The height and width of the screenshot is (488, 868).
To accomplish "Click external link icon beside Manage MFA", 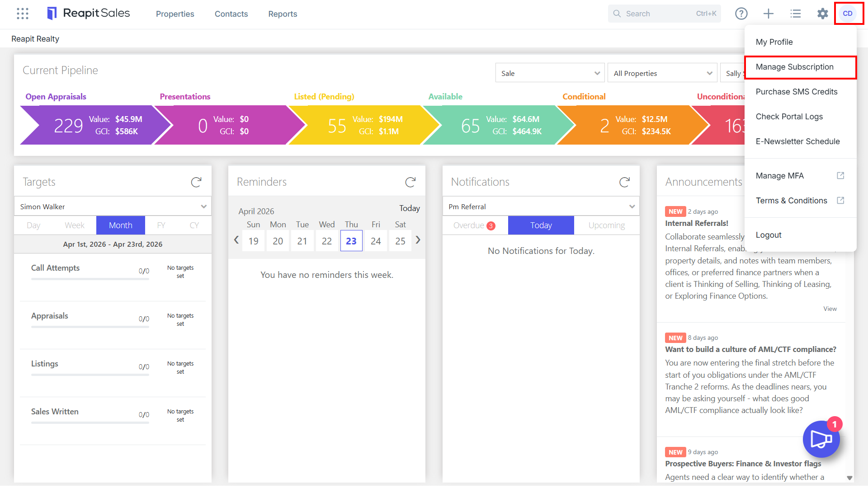I will pos(840,175).
